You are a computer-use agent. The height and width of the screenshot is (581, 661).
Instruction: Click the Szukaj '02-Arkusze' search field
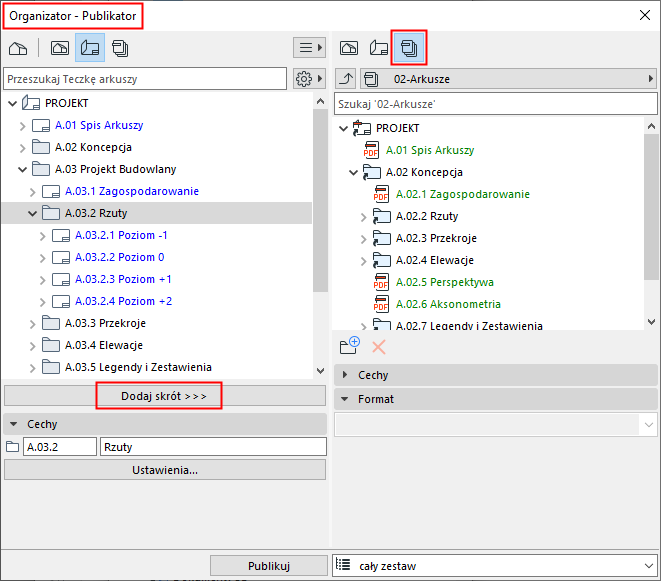[495, 104]
